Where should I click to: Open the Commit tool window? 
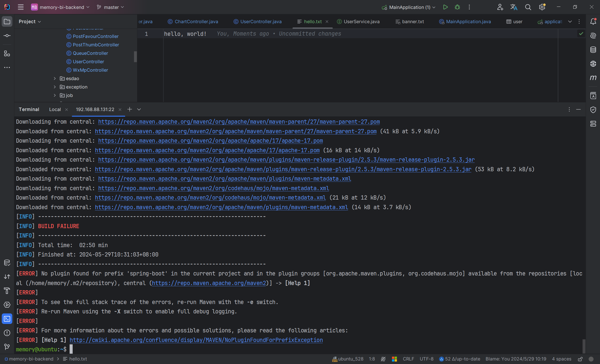pyautogui.click(x=7, y=36)
